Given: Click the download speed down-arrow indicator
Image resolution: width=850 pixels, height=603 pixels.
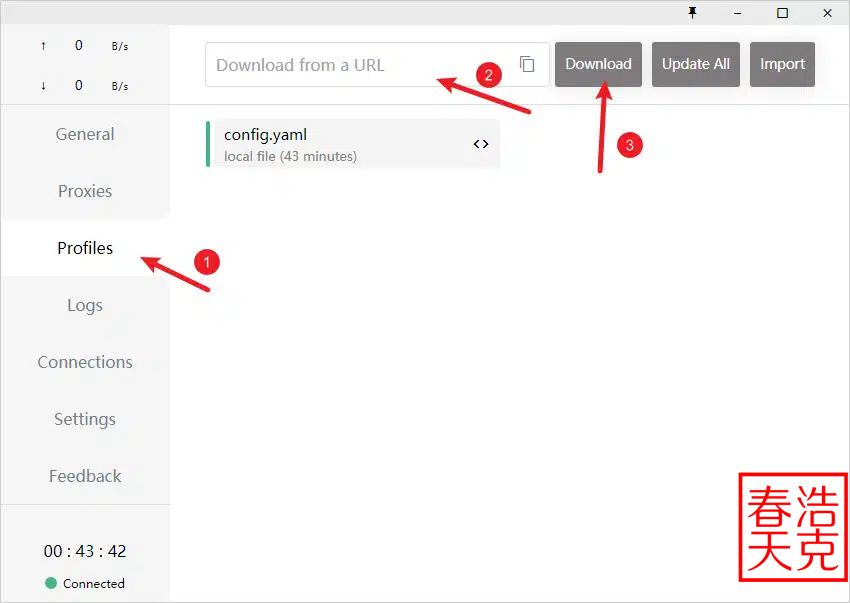Looking at the screenshot, I should (43, 86).
